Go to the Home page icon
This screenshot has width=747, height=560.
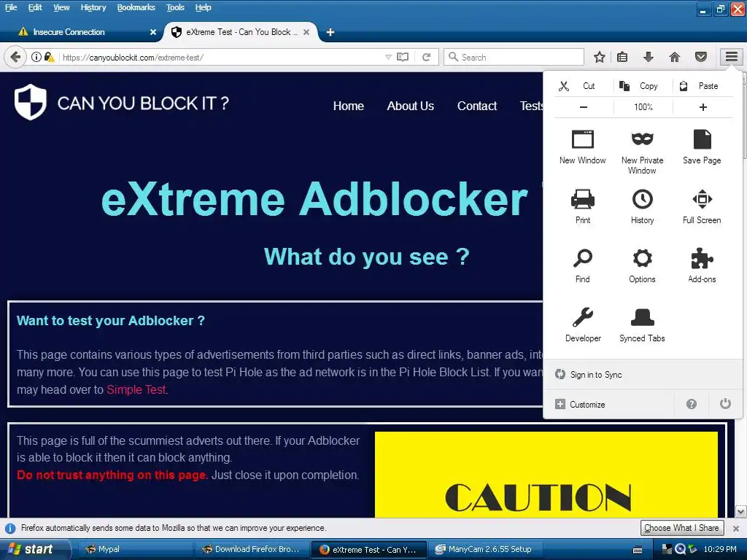tap(675, 57)
